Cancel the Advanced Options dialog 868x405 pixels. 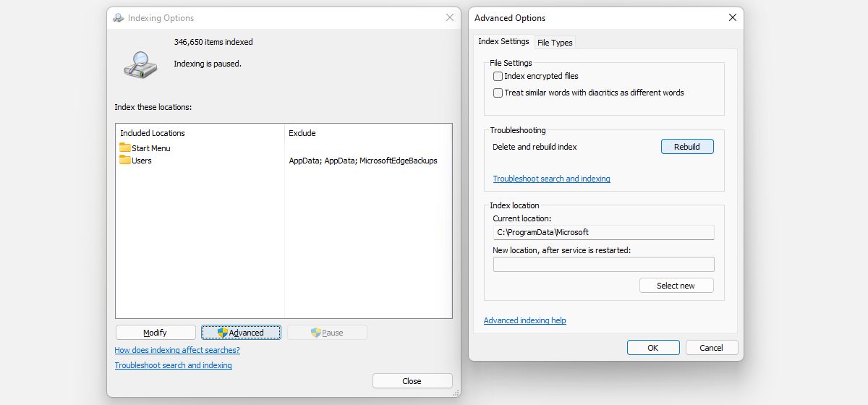711,348
